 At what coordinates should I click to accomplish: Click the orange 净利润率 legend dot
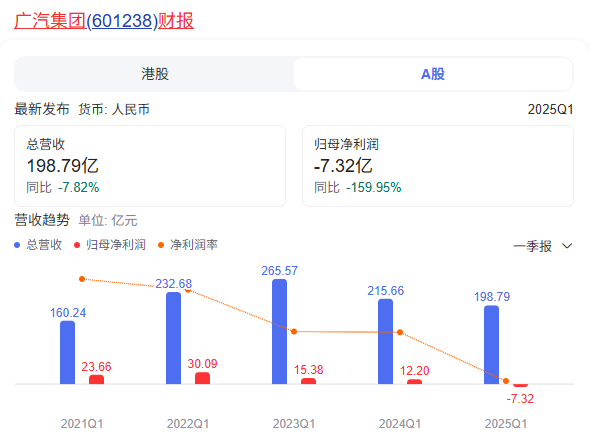click(161, 245)
